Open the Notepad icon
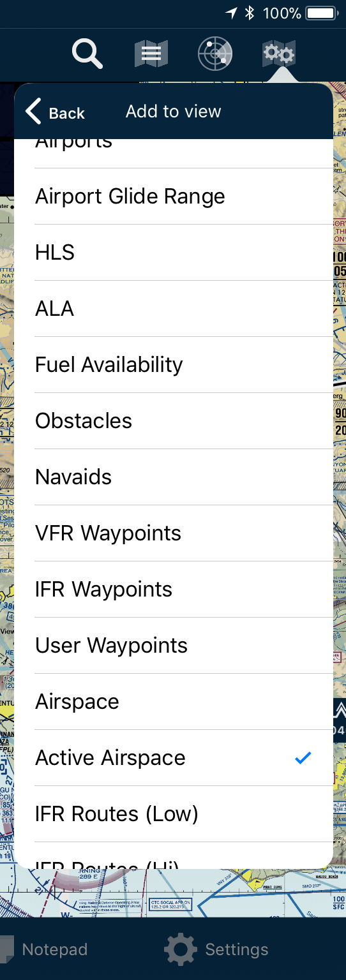The height and width of the screenshot is (980, 346). (7, 949)
